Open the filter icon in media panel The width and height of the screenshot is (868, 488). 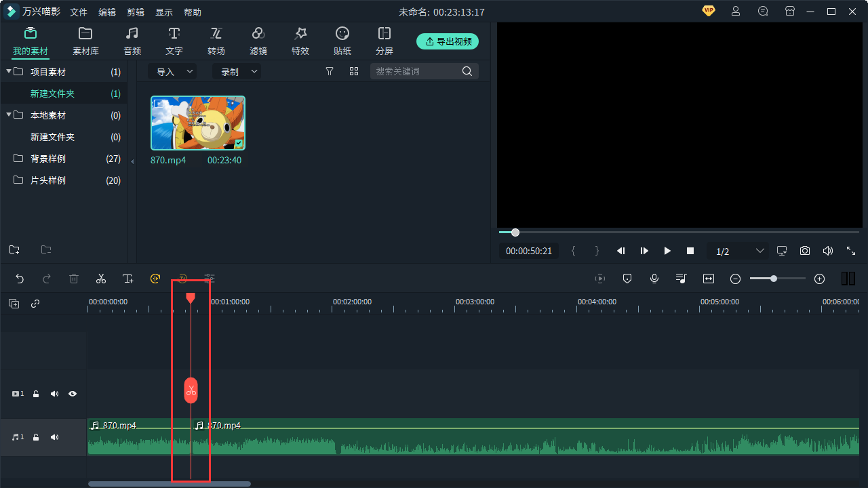(330, 71)
